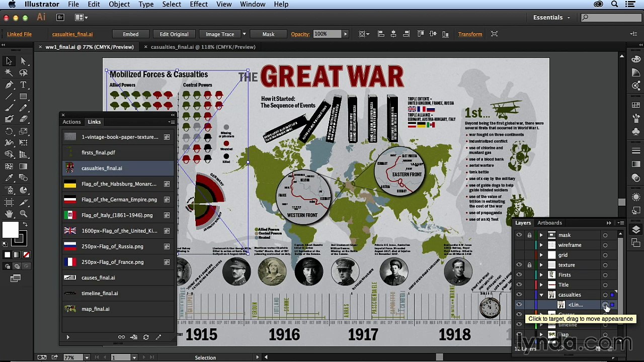
Task: Unlock the texture layer
Action: click(529, 265)
